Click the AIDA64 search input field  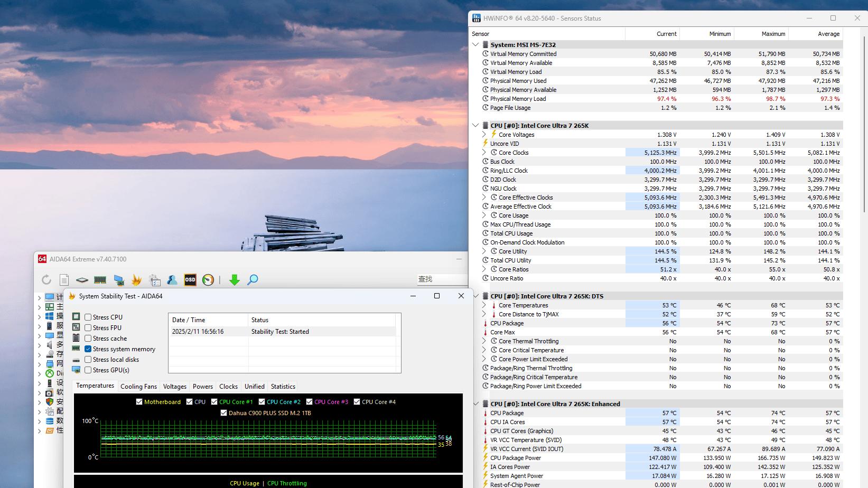[441, 279]
